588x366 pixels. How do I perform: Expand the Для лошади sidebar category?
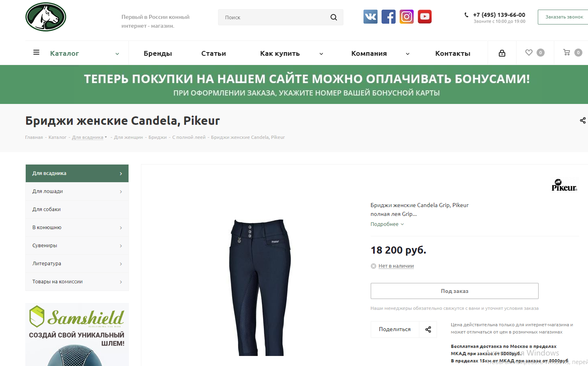click(77, 191)
